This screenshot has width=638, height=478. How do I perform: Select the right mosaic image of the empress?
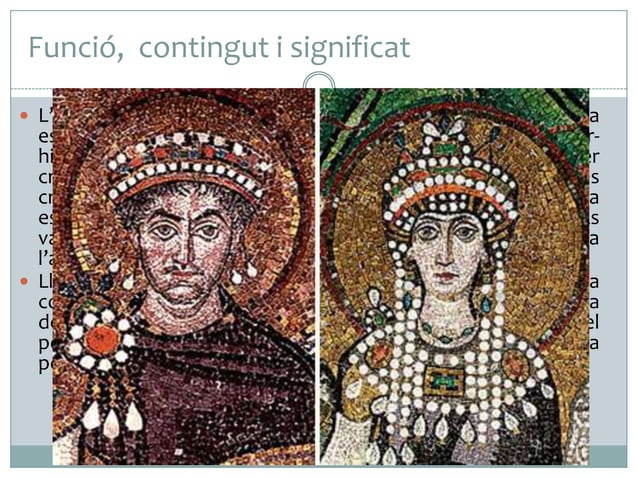454,277
